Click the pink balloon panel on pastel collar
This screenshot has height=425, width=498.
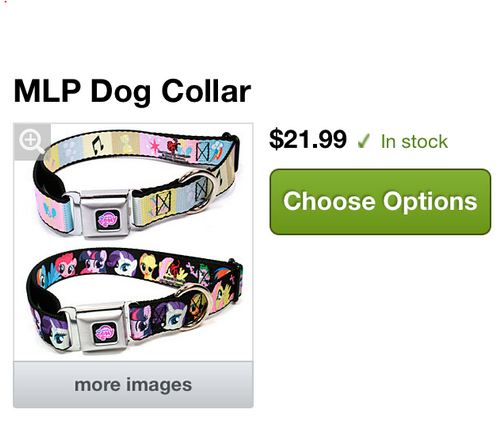coord(53,211)
